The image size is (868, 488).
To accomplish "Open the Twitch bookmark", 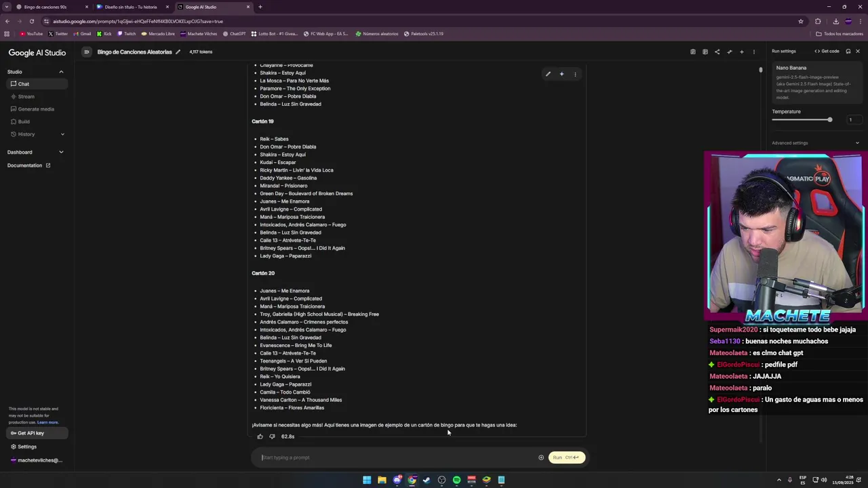I will (x=127, y=34).
